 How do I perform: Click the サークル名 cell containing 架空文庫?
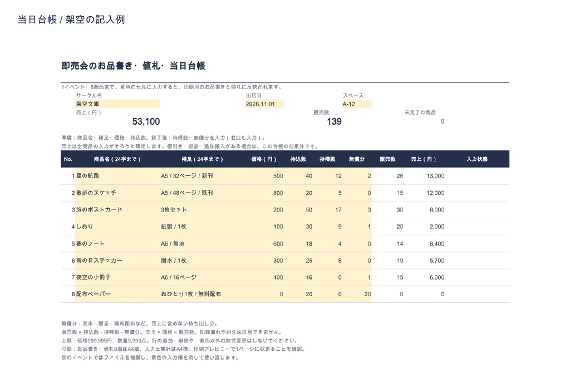pyautogui.click(x=118, y=104)
